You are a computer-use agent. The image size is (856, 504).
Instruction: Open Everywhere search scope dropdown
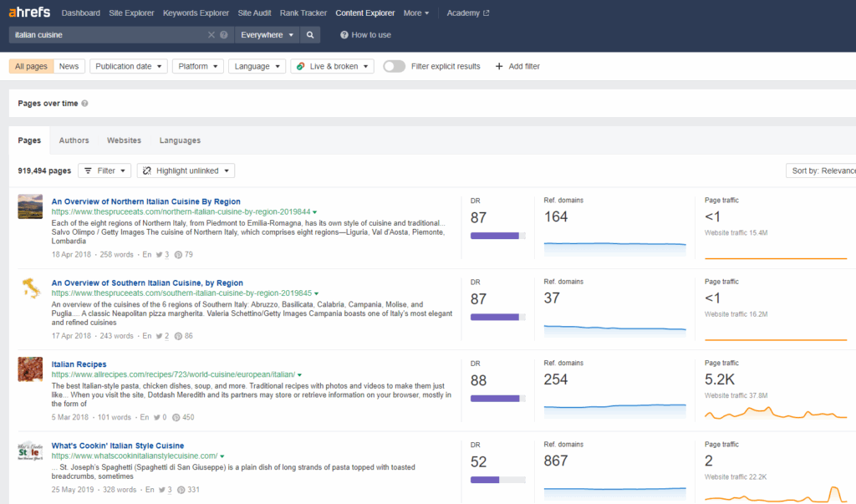point(267,35)
